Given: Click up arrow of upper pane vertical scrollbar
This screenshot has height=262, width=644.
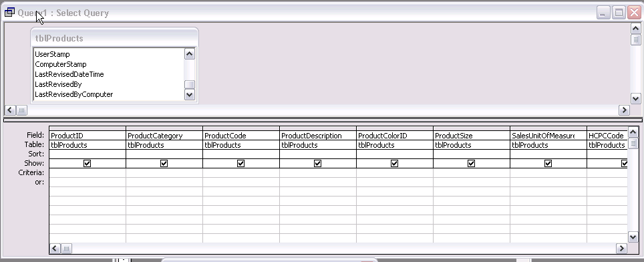Looking at the screenshot, I should (635, 28).
